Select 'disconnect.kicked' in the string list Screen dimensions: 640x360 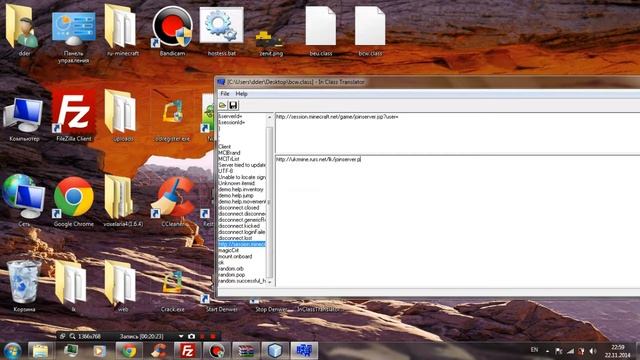click(x=239, y=226)
